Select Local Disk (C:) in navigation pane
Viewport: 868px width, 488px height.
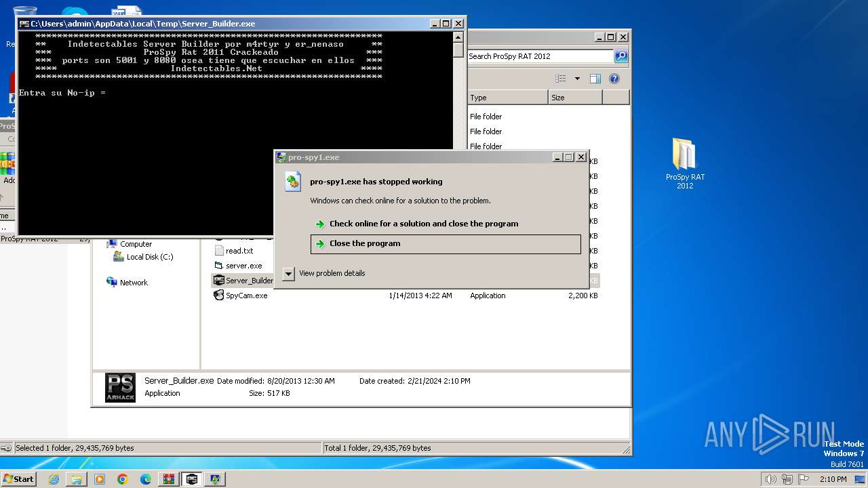[149, 257]
